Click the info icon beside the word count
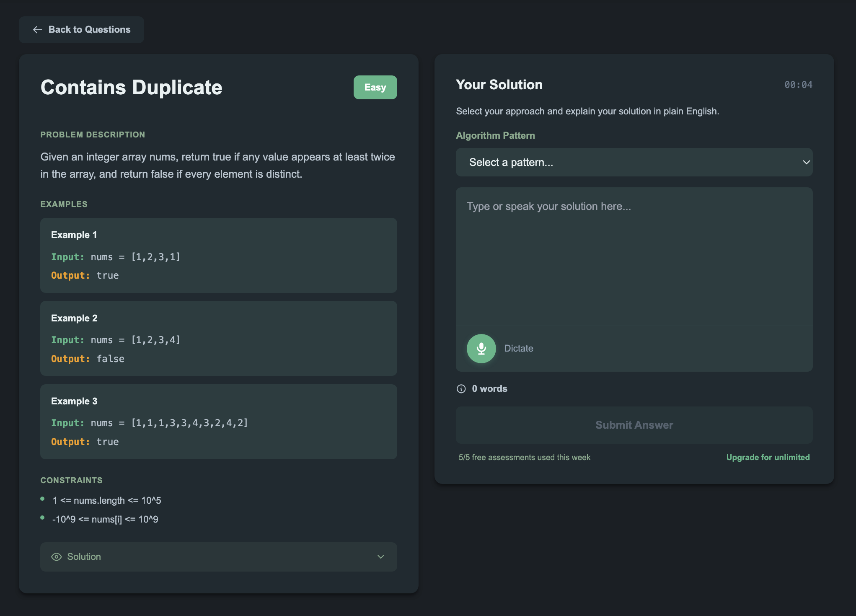Screen dimensions: 856x616 click(x=461, y=388)
